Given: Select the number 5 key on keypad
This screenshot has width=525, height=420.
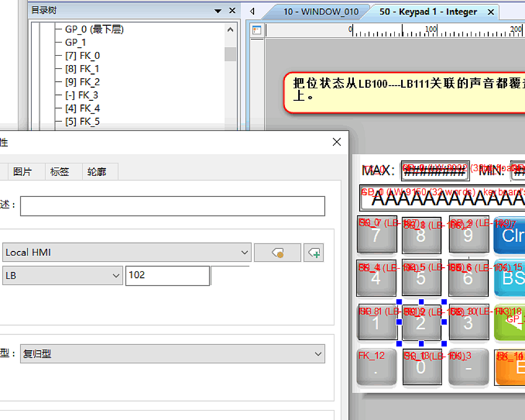Looking at the screenshot, I should [x=421, y=278].
